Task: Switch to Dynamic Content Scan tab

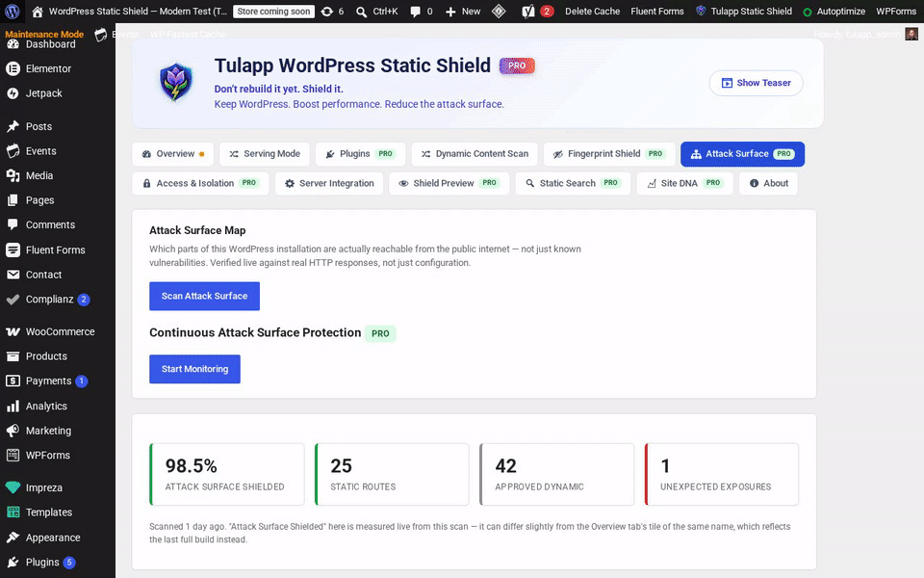Action: [475, 154]
